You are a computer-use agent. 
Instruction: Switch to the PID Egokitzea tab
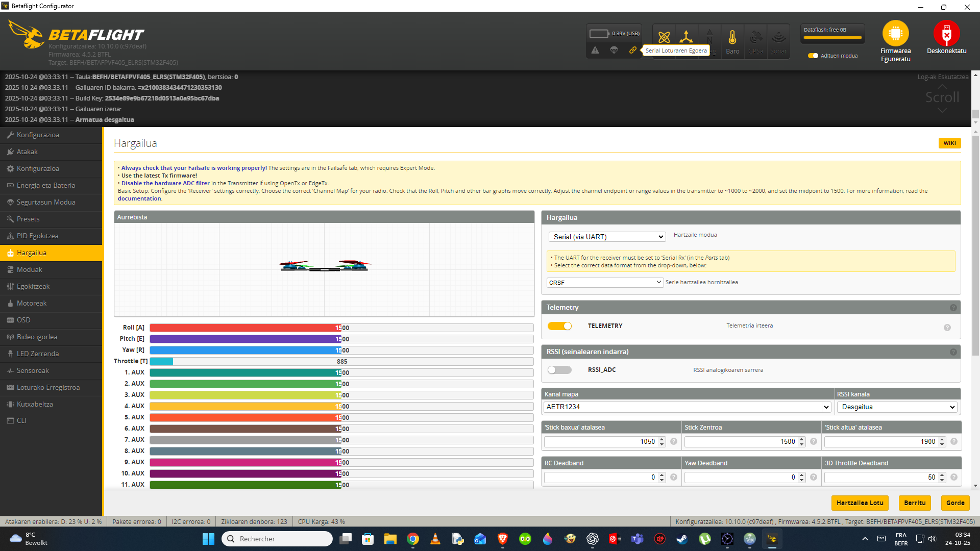click(37, 236)
